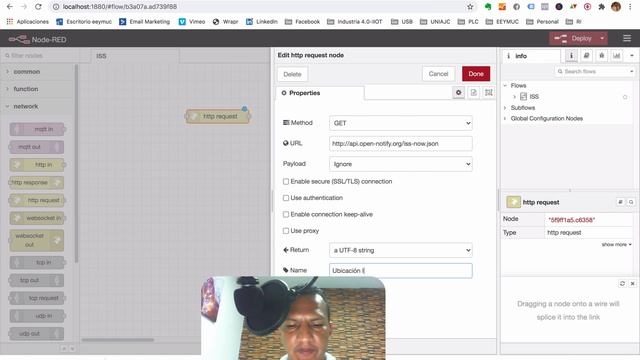The width and height of the screenshot is (640, 360).
Task: Click the Cancel button
Action: click(438, 74)
